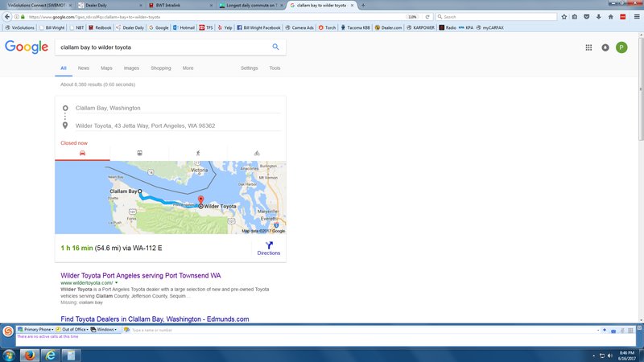Open Internet Explorer from the taskbar
Image resolution: width=644 pixels, height=362 pixels.
50,355
